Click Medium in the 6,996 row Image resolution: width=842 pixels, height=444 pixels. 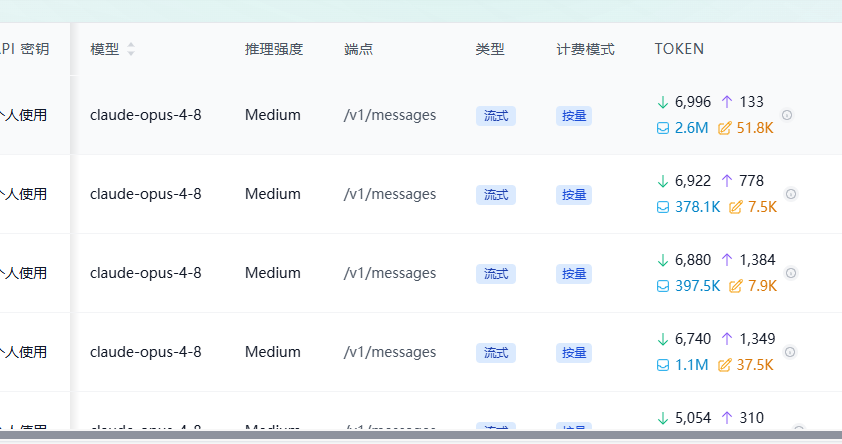click(273, 115)
